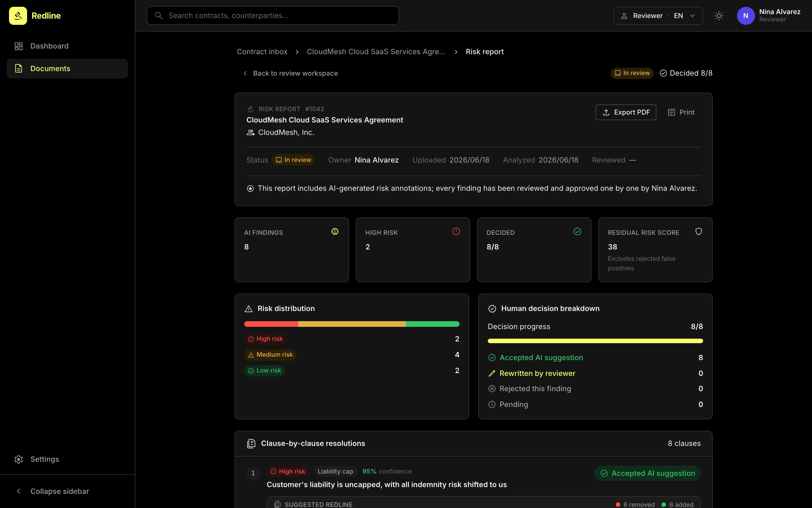
Task: Export the report as PDF
Action: point(626,112)
